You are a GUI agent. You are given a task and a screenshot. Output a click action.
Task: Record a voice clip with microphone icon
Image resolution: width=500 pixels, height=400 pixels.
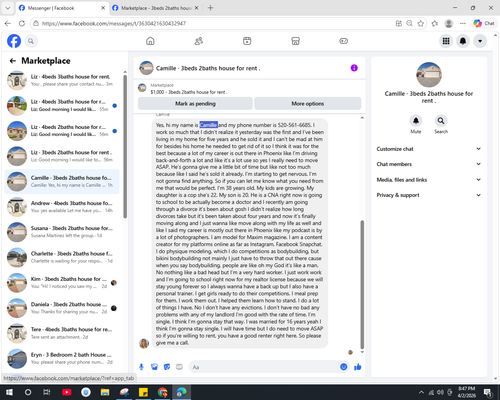[x=141, y=367]
